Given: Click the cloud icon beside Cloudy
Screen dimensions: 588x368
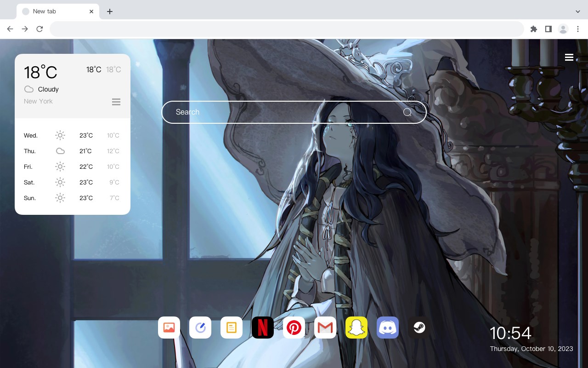Looking at the screenshot, I should pos(29,89).
